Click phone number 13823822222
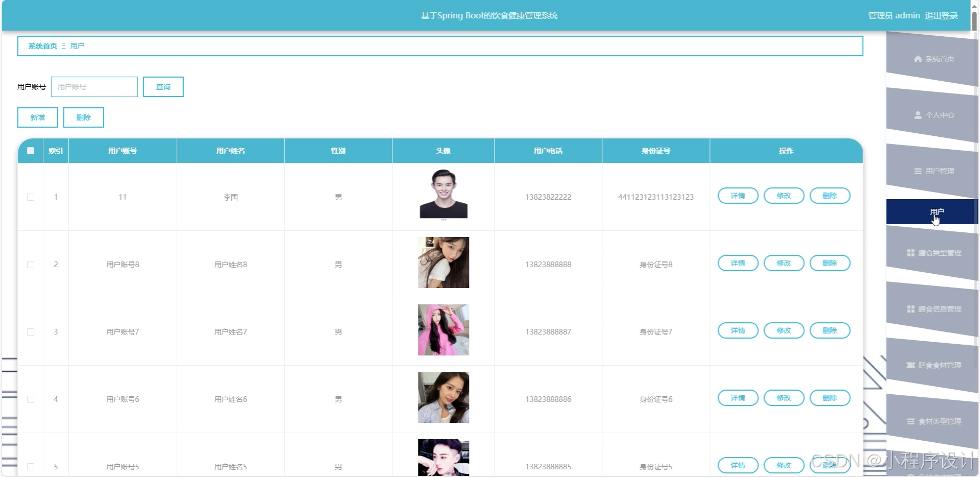Viewport: 980px width, 477px height. coord(548,197)
